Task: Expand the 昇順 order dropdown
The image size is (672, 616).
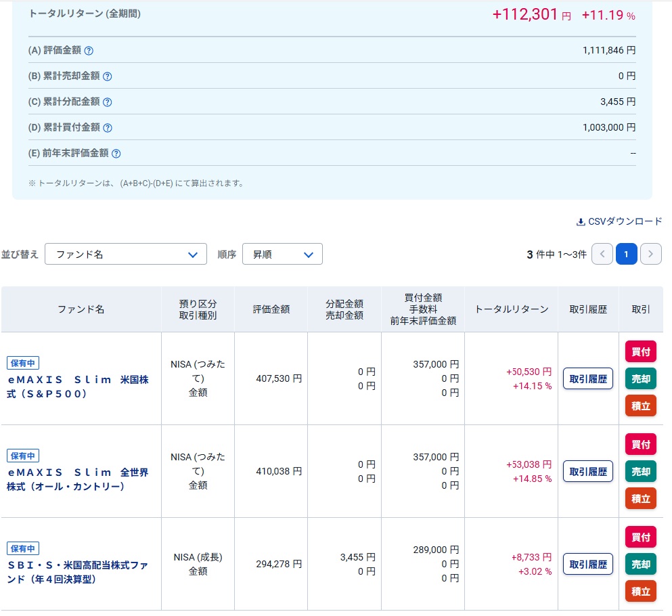Action: [x=282, y=254]
